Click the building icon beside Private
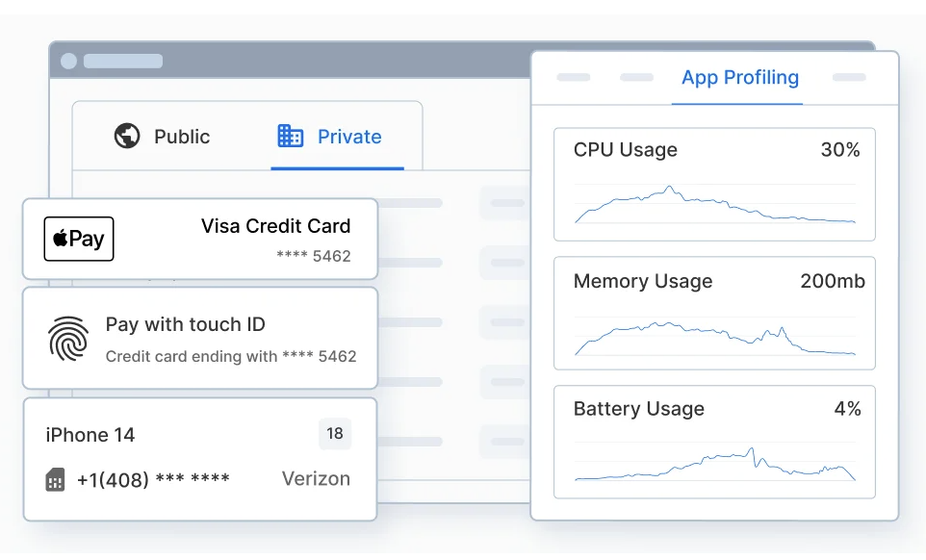The width and height of the screenshot is (926, 560). [290, 137]
